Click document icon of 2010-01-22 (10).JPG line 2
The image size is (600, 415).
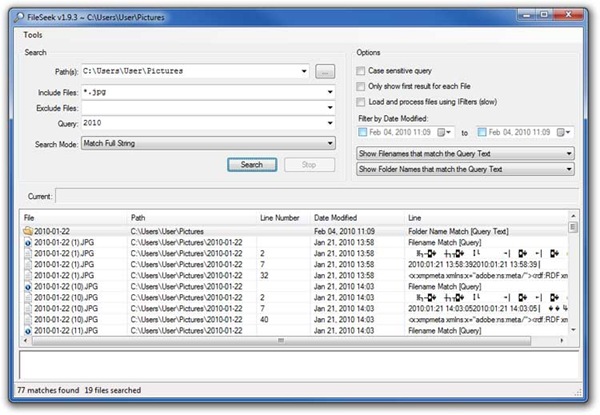pyautogui.click(x=28, y=298)
